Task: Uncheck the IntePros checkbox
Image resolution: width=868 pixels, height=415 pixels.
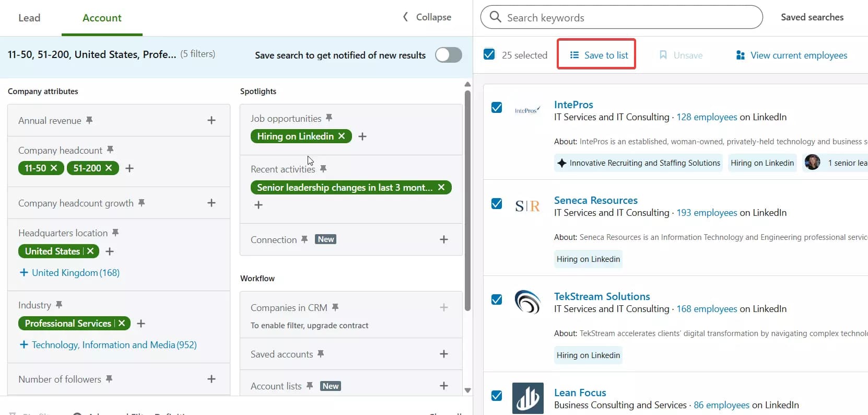Action: 497,108
